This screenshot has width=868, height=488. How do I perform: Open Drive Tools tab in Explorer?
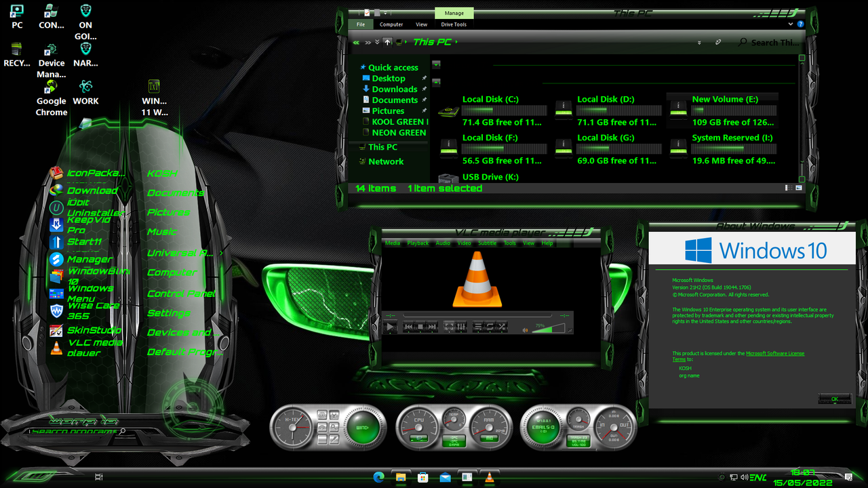click(x=454, y=24)
